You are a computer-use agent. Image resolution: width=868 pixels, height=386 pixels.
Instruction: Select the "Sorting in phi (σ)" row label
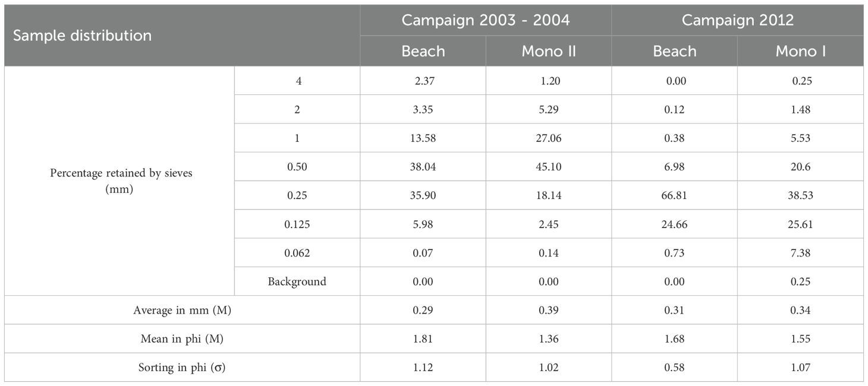coord(181,368)
